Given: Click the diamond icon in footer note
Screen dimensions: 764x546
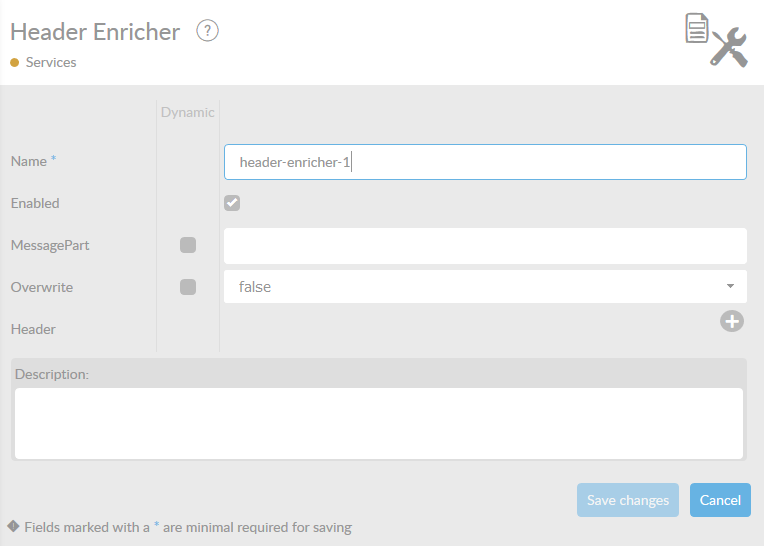Looking at the screenshot, I should click(x=13, y=526).
